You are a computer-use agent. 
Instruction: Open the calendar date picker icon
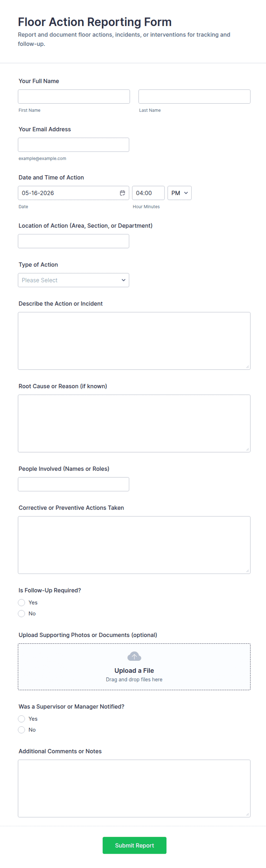pyautogui.click(x=122, y=193)
